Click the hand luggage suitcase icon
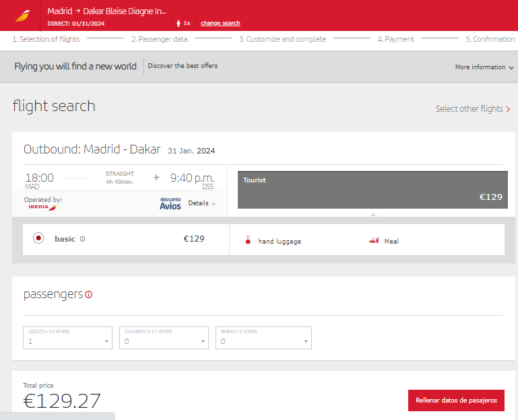This screenshot has height=420, width=518. [x=248, y=240]
